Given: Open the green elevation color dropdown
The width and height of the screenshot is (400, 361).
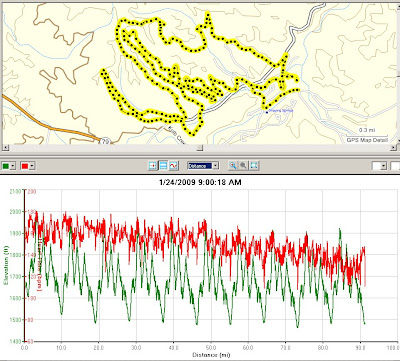Looking at the screenshot, I should click(x=9, y=166).
